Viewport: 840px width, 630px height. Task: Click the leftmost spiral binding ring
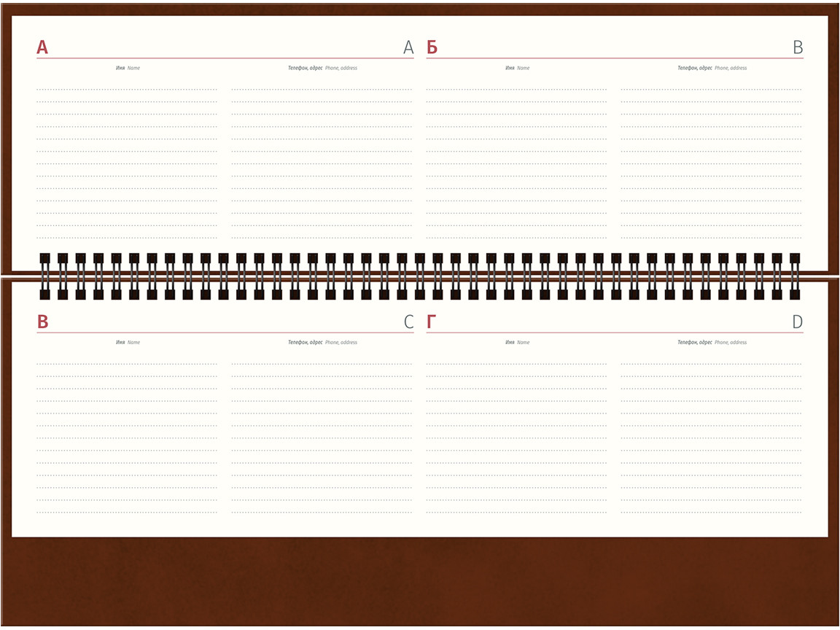point(45,276)
